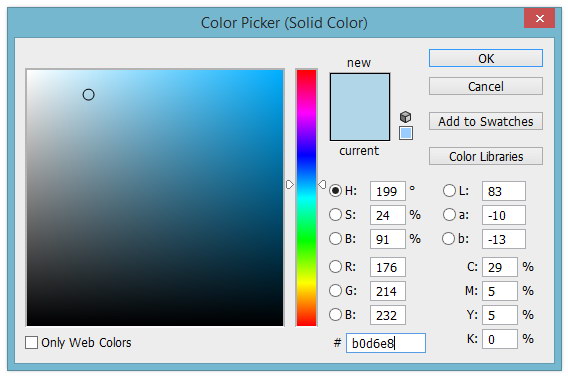Select the L lightness radio button
Image resolution: width=568 pixels, height=380 pixels.
tap(449, 191)
